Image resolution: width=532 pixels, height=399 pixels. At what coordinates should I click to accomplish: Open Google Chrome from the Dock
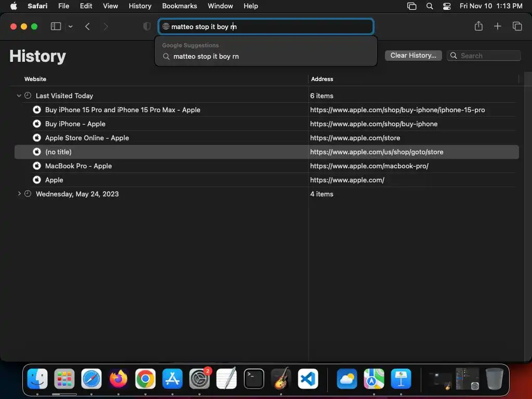(145, 378)
